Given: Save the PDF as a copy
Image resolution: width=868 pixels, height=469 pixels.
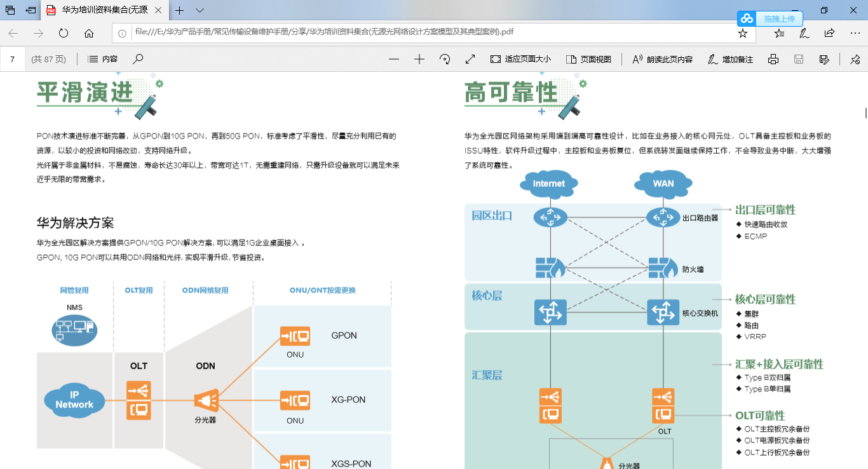Looking at the screenshot, I should click(x=824, y=59).
